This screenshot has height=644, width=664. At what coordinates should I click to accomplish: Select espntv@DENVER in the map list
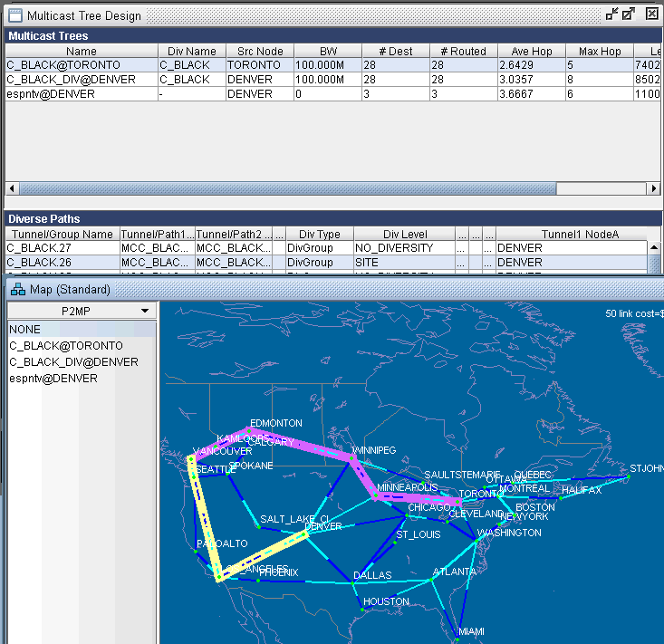coord(53,379)
